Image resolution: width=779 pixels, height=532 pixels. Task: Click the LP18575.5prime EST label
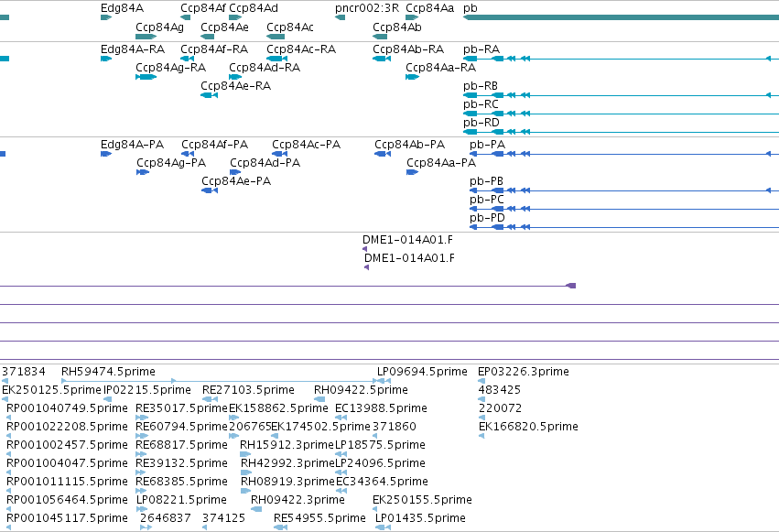coord(380,446)
